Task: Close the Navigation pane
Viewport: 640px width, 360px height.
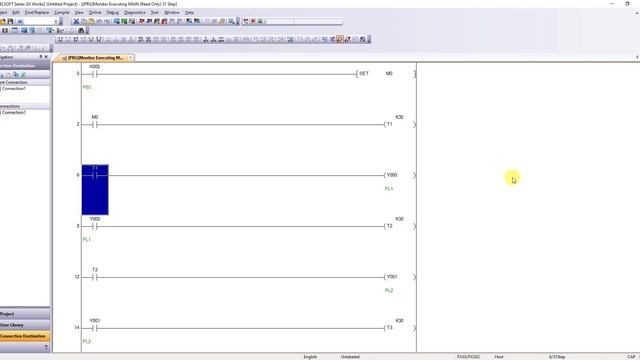Action: pos(46,57)
